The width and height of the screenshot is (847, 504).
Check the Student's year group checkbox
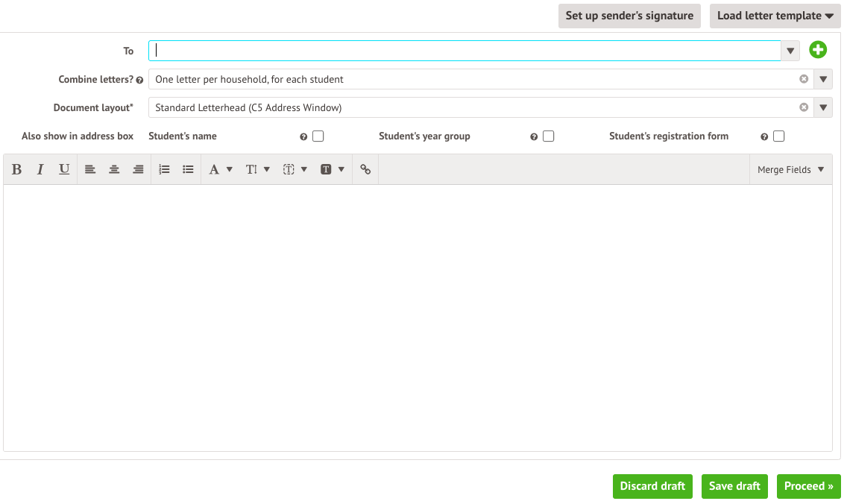[548, 136]
